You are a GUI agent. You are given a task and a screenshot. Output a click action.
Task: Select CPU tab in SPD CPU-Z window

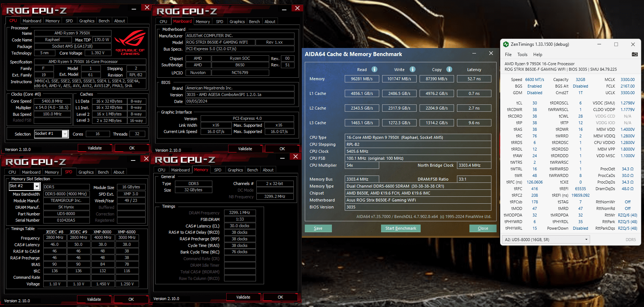pyautogui.click(x=12, y=172)
